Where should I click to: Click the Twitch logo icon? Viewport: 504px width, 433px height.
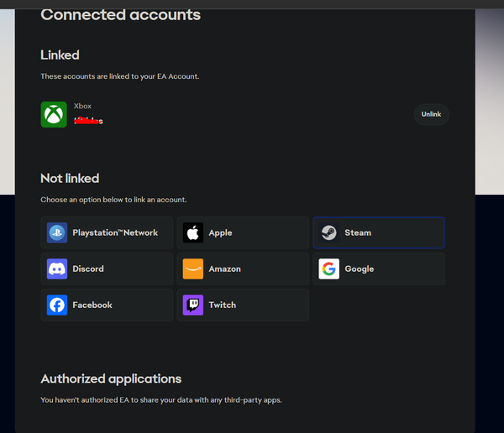tap(193, 305)
